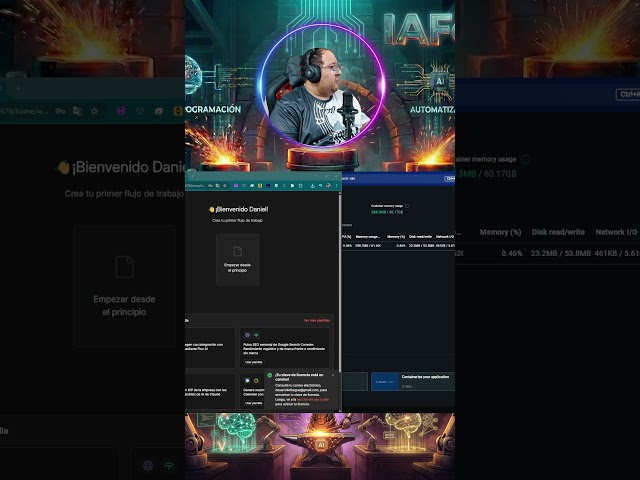Click 'Usar plantilla' on the Calendar template card
640x480 pixels.
[x=253, y=403]
